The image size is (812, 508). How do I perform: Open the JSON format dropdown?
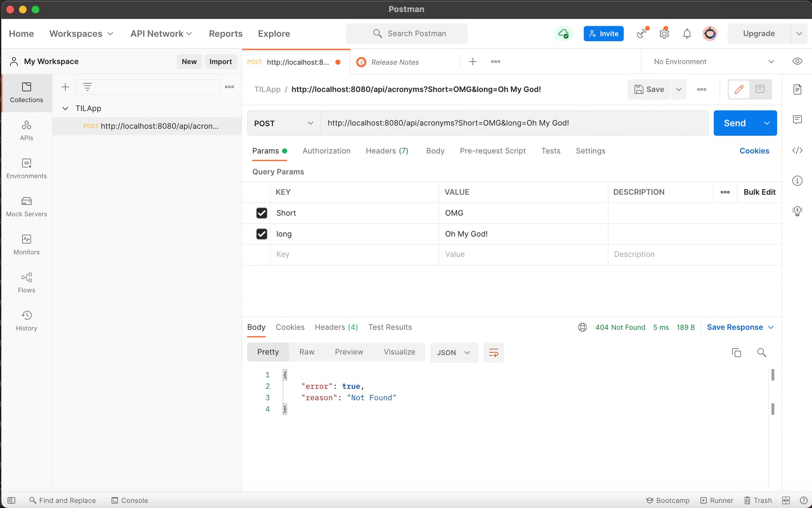(454, 352)
